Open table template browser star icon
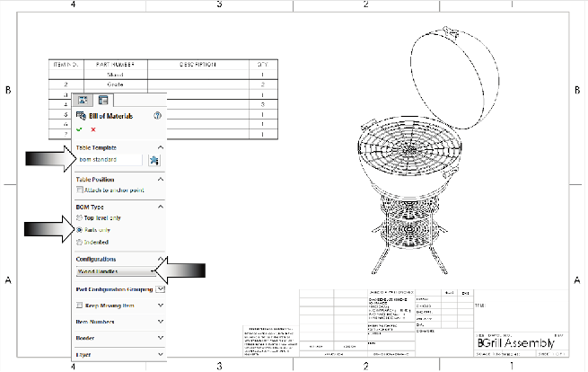 [154, 160]
